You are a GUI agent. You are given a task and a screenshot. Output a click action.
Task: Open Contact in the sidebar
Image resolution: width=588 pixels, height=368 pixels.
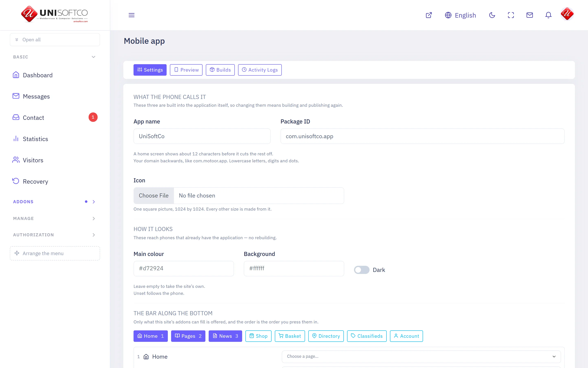click(55, 118)
